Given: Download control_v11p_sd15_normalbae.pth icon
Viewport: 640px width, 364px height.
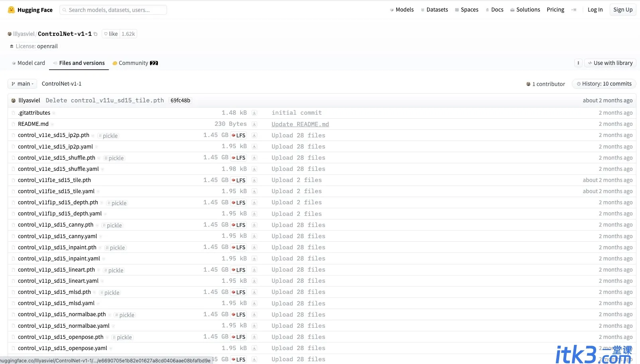Looking at the screenshot, I should pyautogui.click(x=254, y=315).
